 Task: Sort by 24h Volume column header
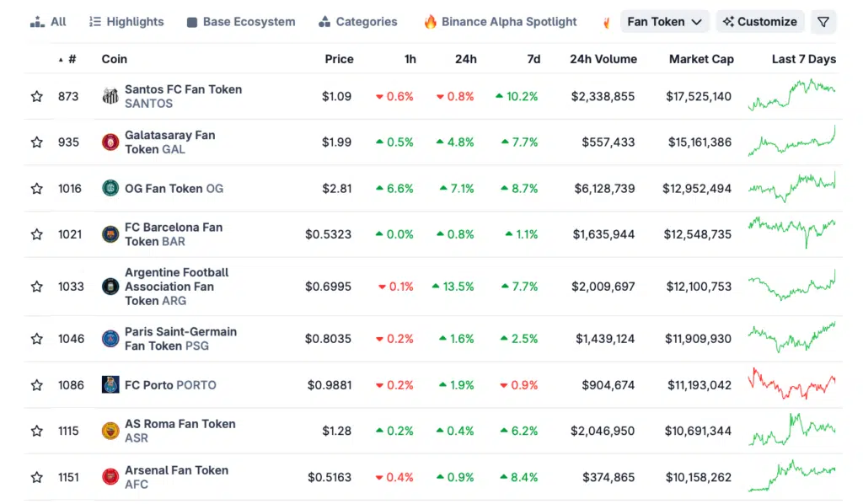pos(603,59)
